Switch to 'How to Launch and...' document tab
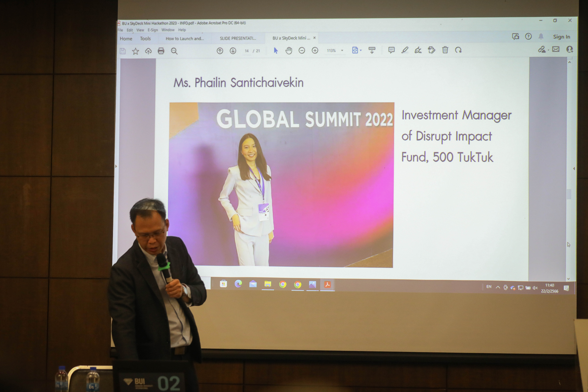Image resolution: width=588 pixels, height=392 pixels. [185, 39]
